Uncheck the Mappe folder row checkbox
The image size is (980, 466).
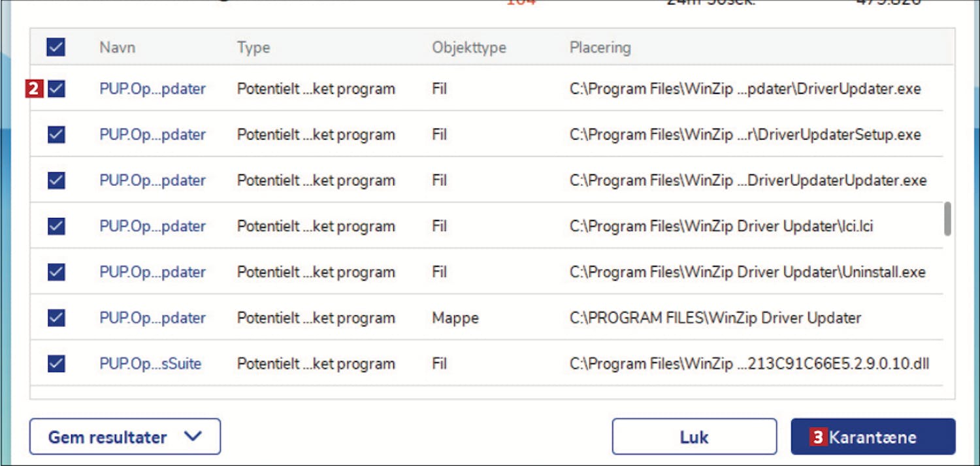pyautogui.click(x=56, y=318)
